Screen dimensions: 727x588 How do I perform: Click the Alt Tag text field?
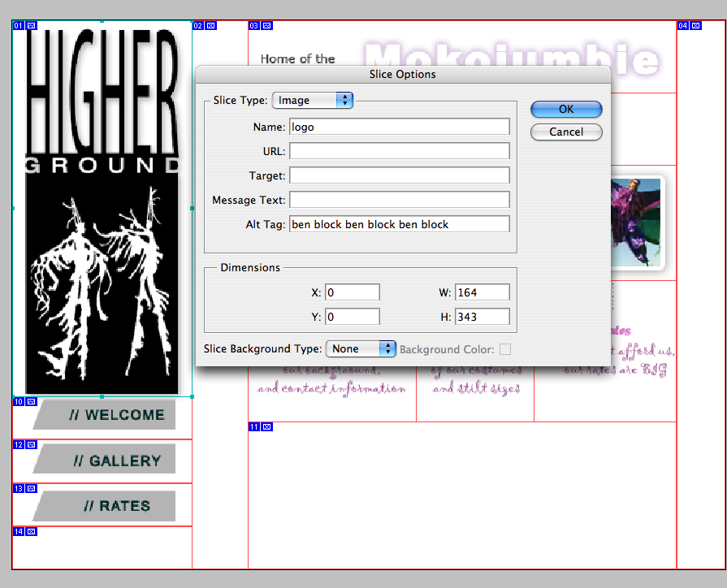click(400, 224)
